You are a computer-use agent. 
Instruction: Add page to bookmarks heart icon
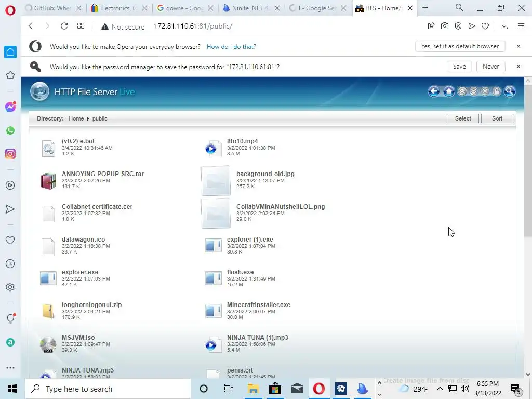tap(485, 26)
